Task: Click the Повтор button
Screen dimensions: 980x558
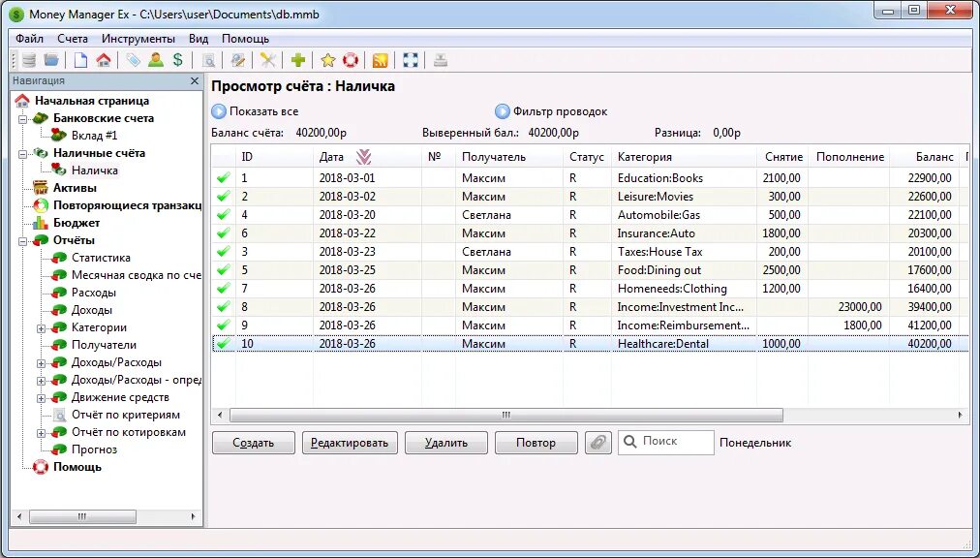Action: (536, 443)
